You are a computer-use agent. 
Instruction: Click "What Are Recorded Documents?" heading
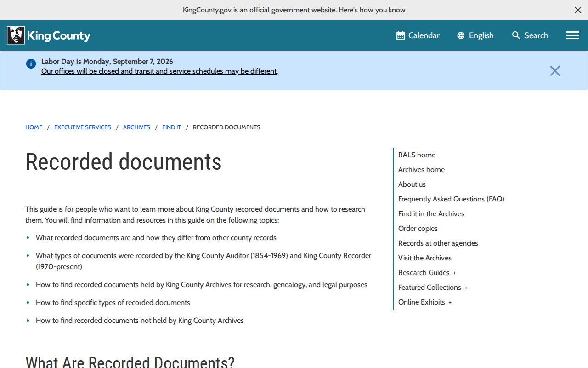(x=130, y=362)
